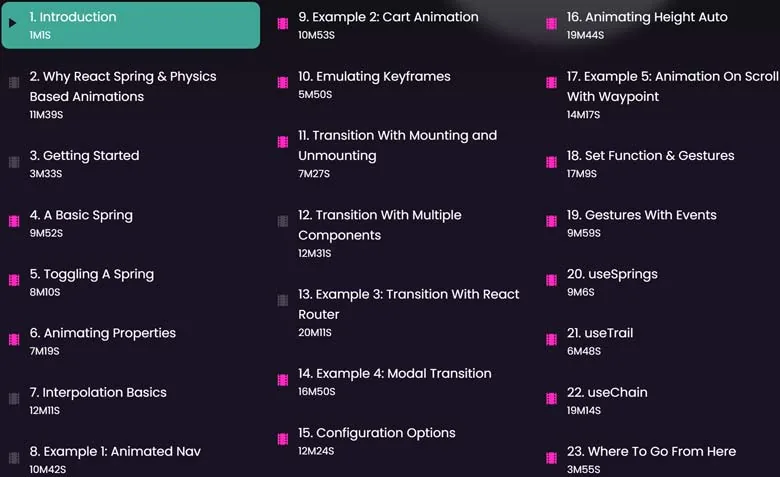
Task: Click the grey film icon beside Getting Started
Action: tap(14, 162)
